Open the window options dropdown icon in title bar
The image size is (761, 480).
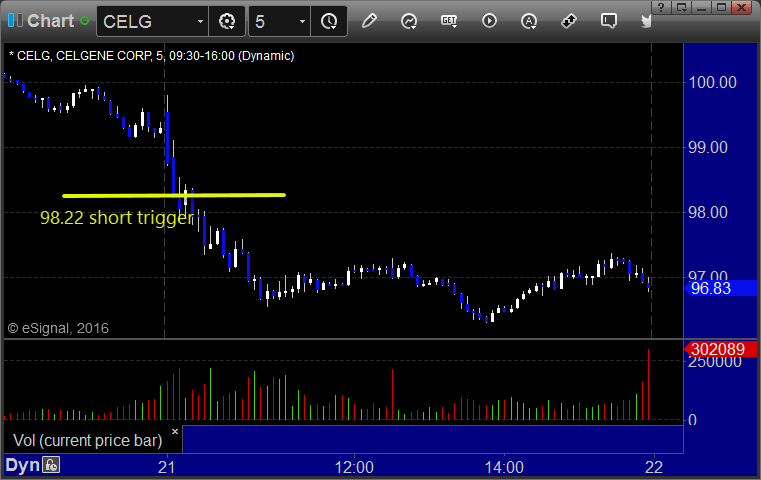682,7
